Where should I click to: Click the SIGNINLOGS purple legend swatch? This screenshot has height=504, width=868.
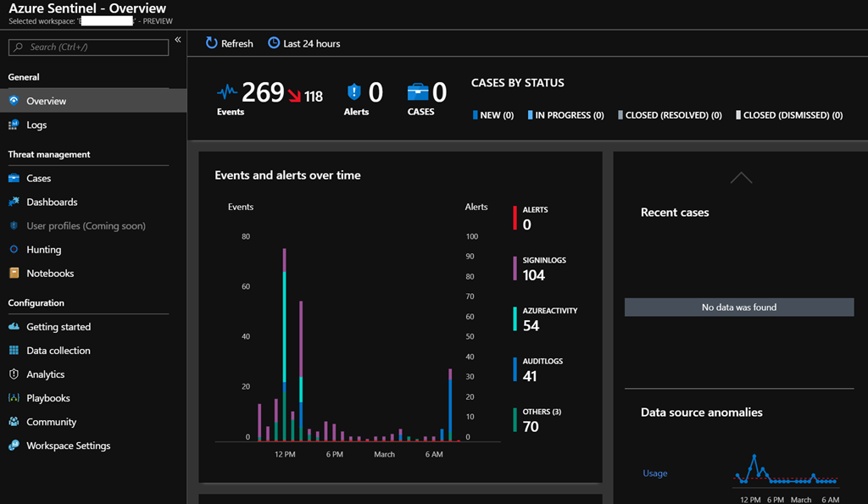point(515,269)
